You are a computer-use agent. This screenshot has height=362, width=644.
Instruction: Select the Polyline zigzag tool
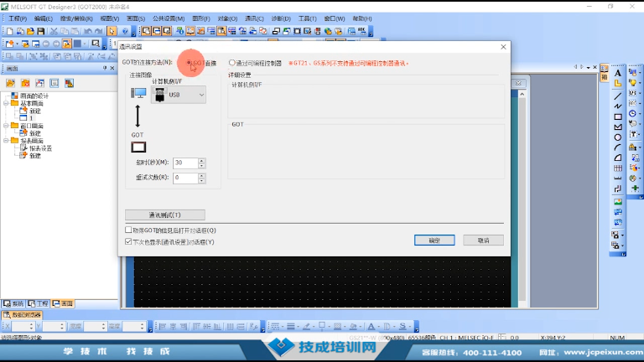[618, 106]
